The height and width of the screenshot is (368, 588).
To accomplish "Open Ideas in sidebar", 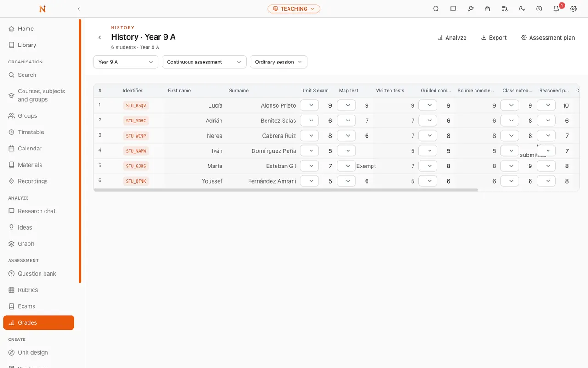I will point(39,227).
